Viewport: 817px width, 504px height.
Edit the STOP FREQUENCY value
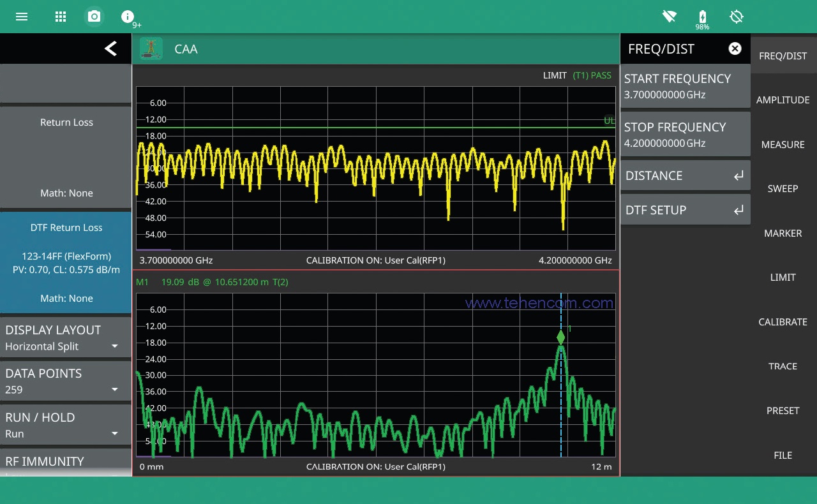tap(685, 135)
